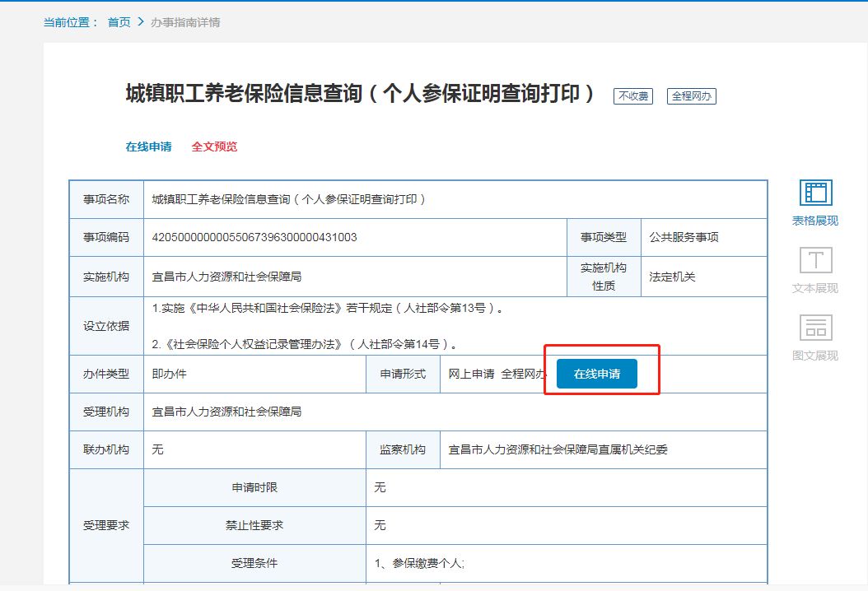Viewport: 868px width, 591px height.
Task: Click the 不收费 badge beside the title
Action: (633, 95)
